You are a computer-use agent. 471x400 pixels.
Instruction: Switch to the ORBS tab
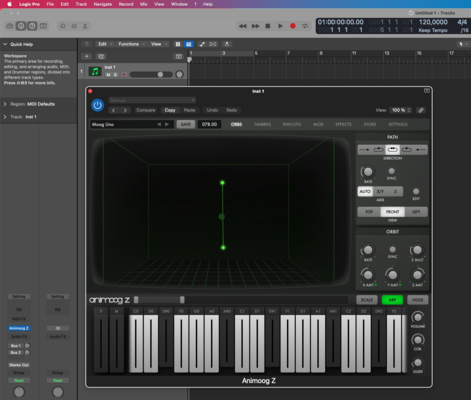[236, 124]
